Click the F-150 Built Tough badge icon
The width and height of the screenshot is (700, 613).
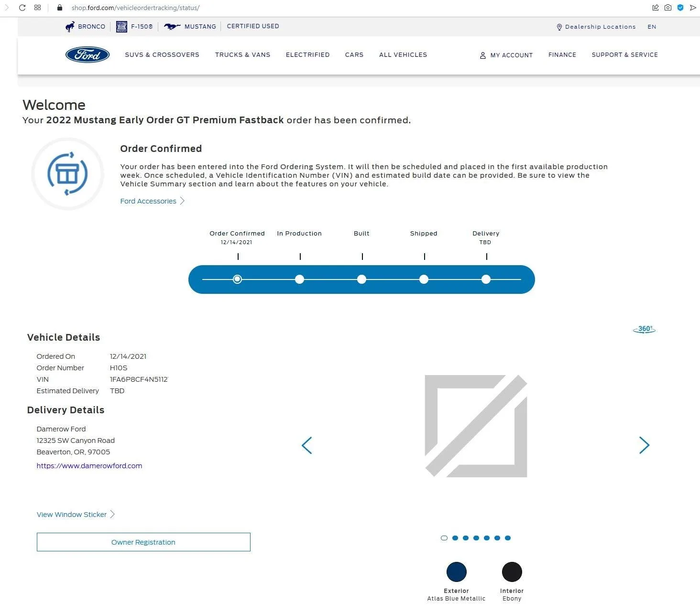tap(122, 27)
